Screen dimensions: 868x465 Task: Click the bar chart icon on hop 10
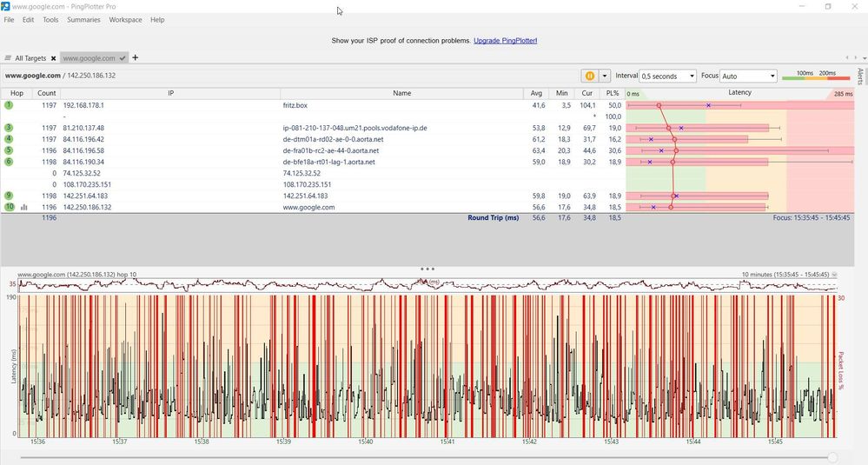[x=24, y=207]
